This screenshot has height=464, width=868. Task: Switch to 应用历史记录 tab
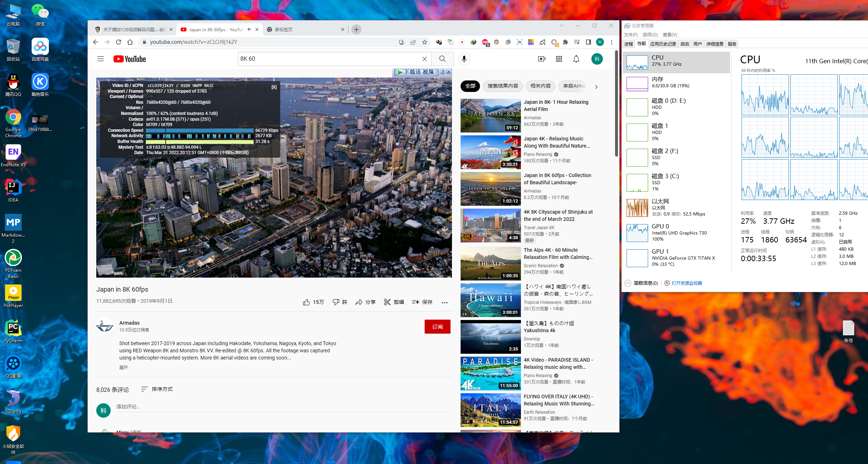pyautogui.click(x=663, y=44)
